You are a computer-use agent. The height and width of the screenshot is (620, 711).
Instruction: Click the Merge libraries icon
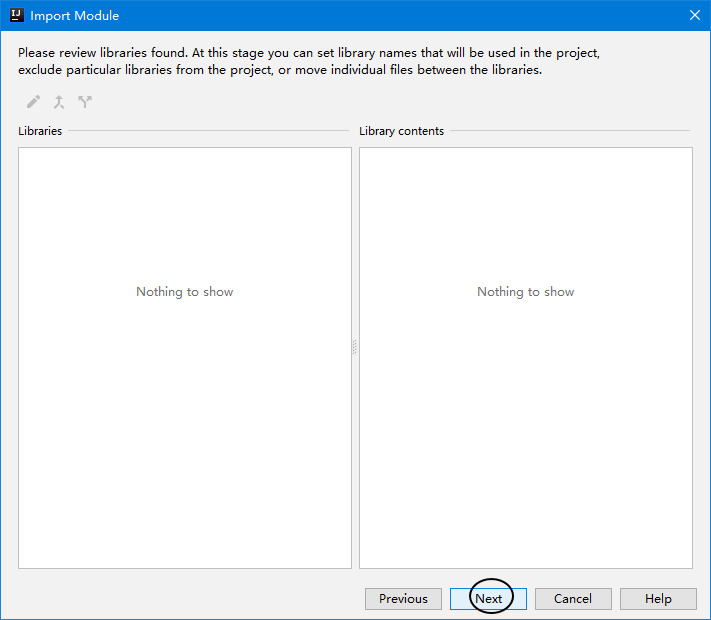tap(59, 102)
